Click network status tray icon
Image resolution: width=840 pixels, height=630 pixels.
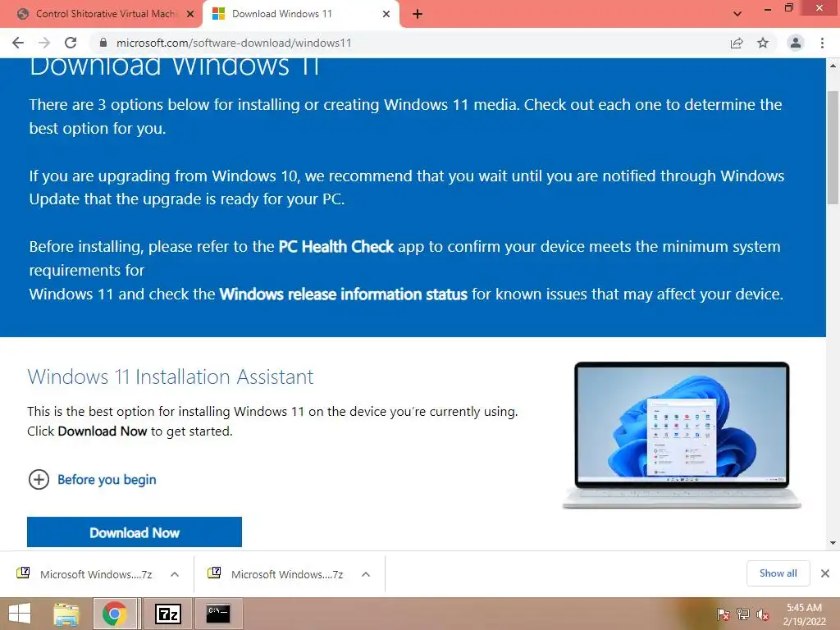click(x=743, y=614)
